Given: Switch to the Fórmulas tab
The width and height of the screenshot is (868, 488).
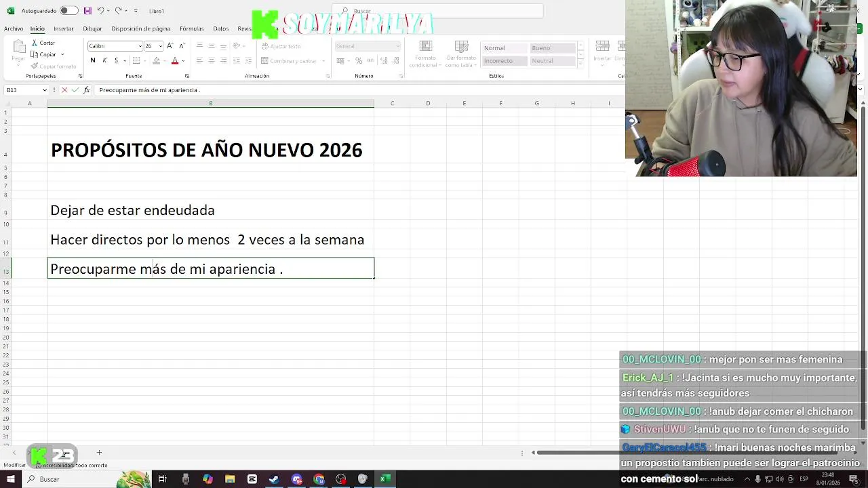Looking at the screenshot, I should 192,29.
